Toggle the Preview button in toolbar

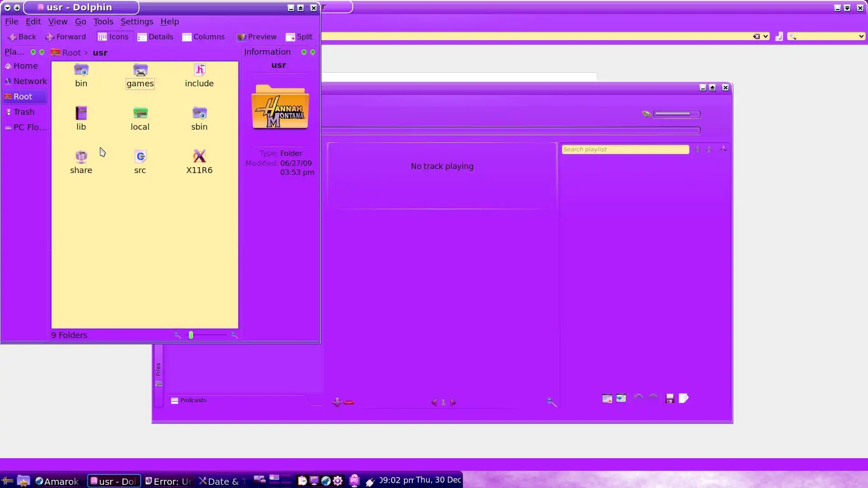[x=256, y=37]
